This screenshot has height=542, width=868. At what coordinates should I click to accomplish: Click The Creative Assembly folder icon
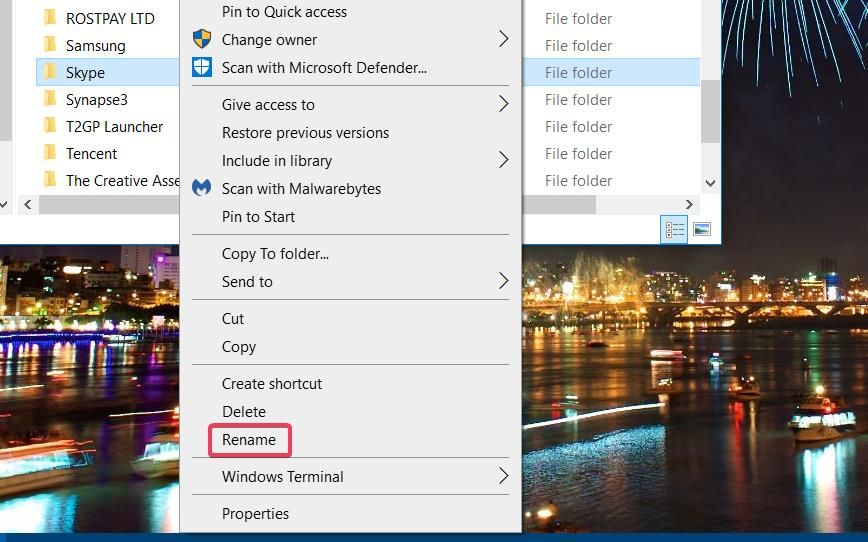pos(50,179)
